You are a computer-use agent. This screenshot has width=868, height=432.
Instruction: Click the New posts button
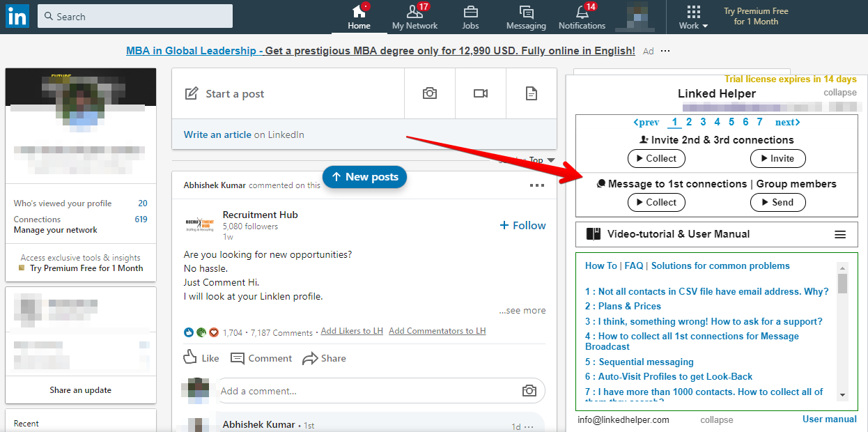(x=364, y=177)
